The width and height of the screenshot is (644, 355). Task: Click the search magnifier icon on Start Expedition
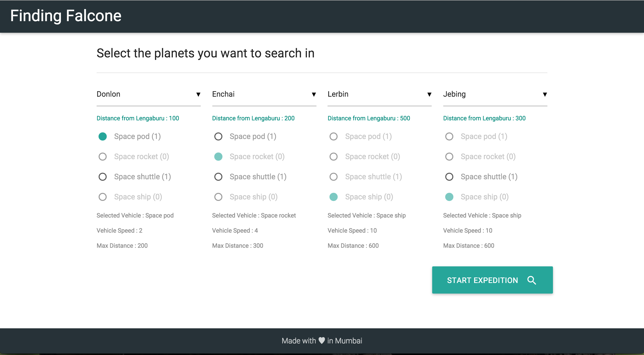click(x=532, y=280)
